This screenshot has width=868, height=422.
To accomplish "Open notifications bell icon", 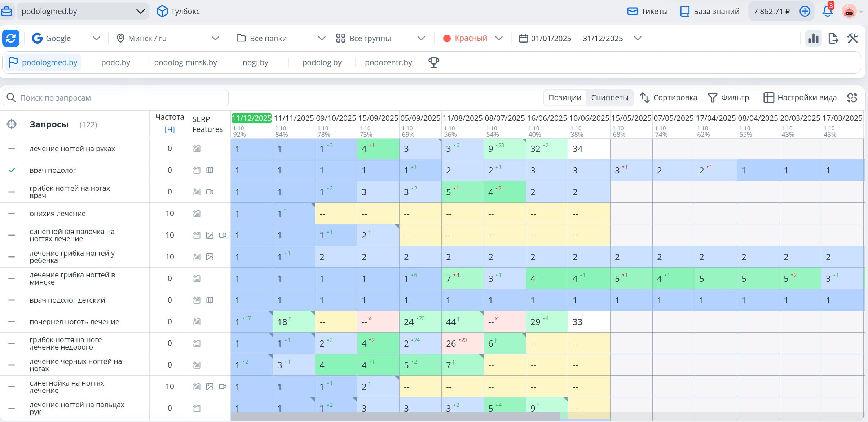I will [828, 11].
